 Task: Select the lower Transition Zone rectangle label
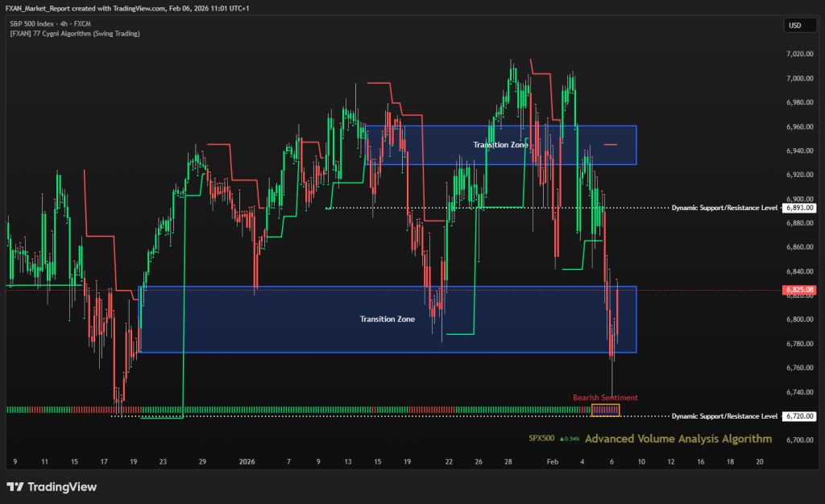[388, 319]
